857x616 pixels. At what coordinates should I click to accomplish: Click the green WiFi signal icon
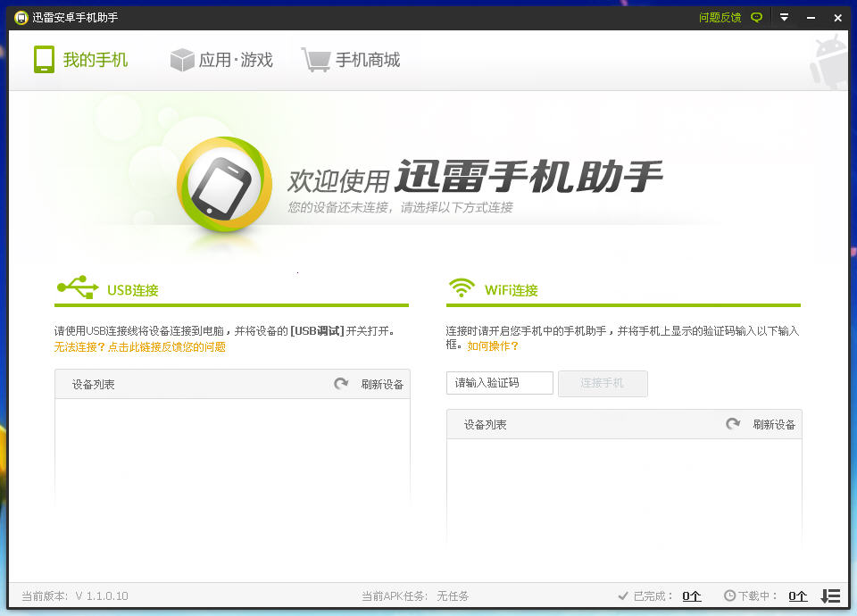click(462, 288)
